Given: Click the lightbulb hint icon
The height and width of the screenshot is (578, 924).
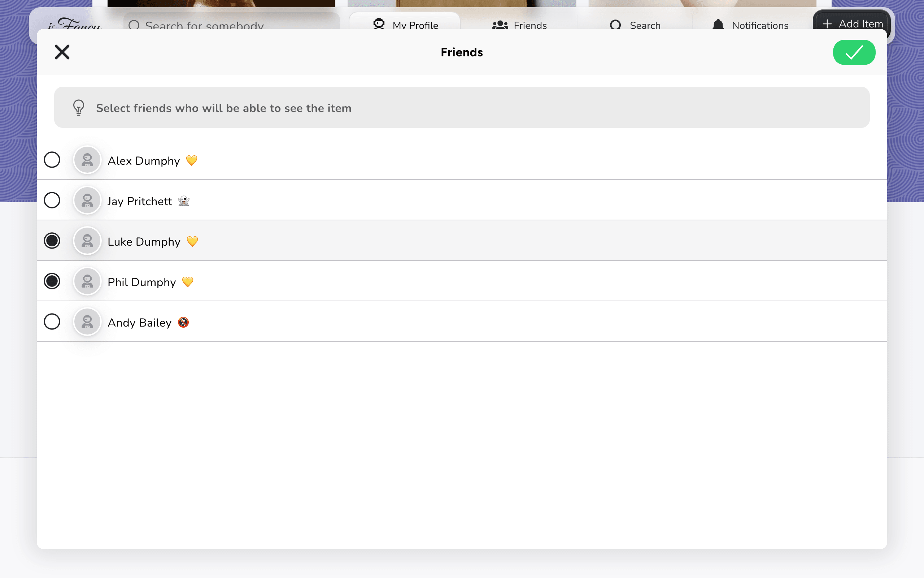Looking at the screenshot, I should (x=79, y=108).
